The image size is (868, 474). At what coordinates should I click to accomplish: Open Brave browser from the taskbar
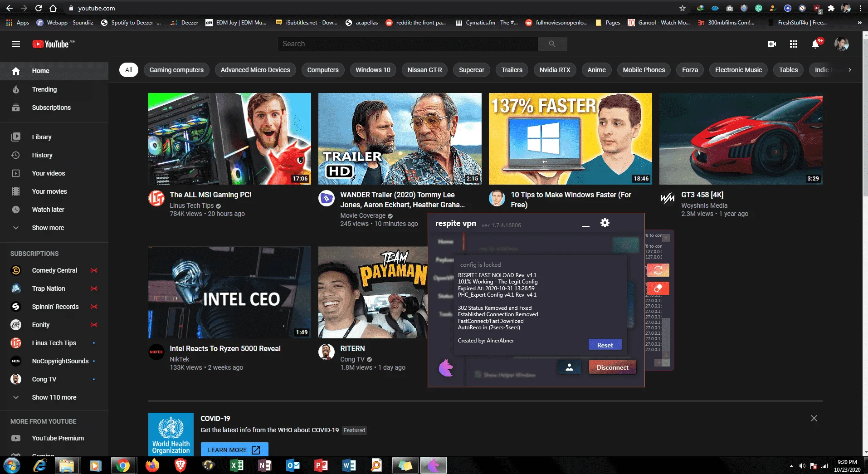coord(180,465)
